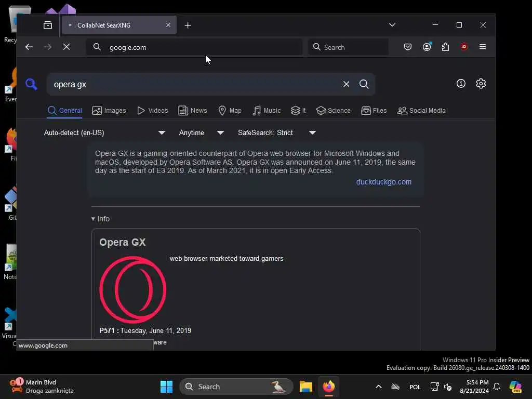Stop loading the page
This screenshot has width=532, height=399.
tap(66, 47)
